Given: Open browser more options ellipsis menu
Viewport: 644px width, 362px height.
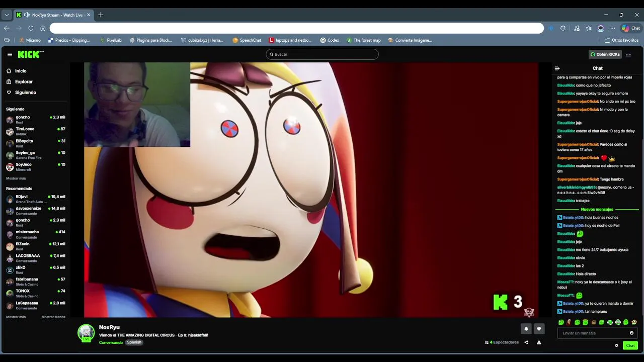Looking at the screenshot, I should click(x=613, y=28).
